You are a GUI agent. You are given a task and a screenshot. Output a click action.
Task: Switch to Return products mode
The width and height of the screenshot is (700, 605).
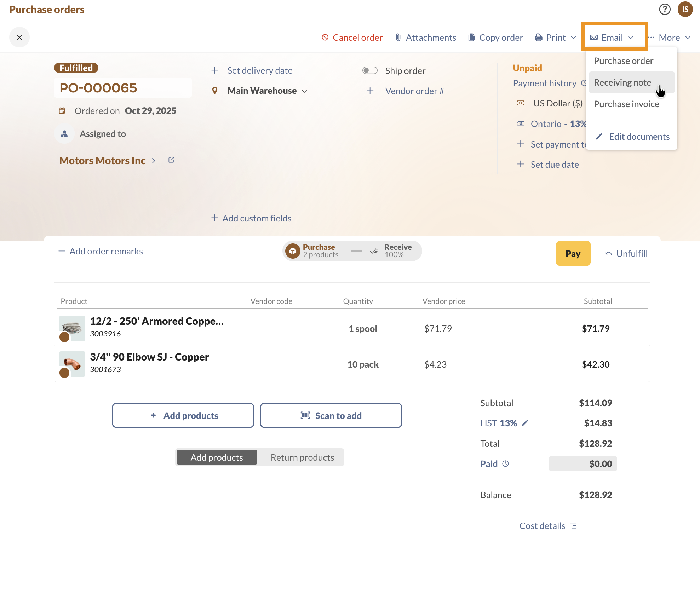point(302,457)
